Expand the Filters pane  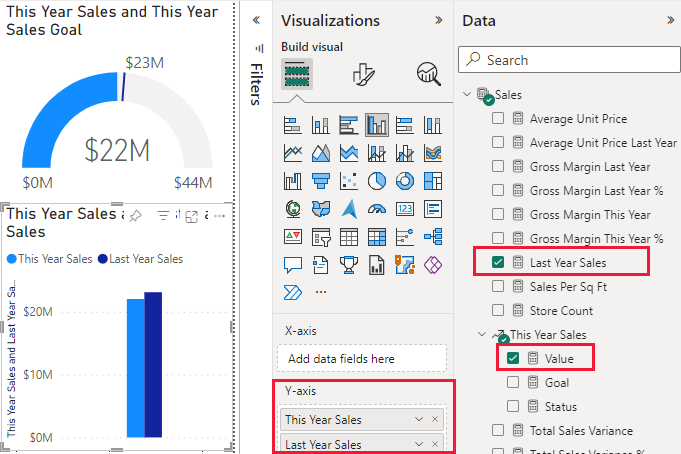(x=256, y=21)
